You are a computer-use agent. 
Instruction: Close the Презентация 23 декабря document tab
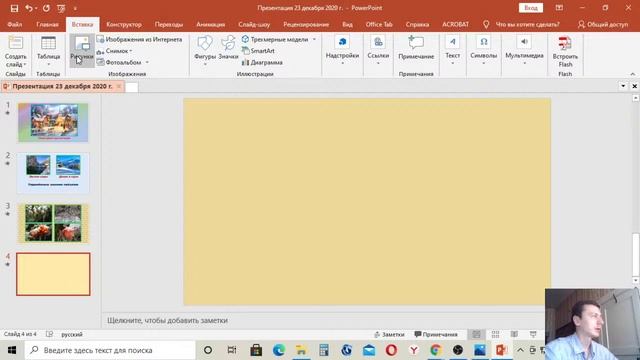pyautogui.click(x=119, y=86)
